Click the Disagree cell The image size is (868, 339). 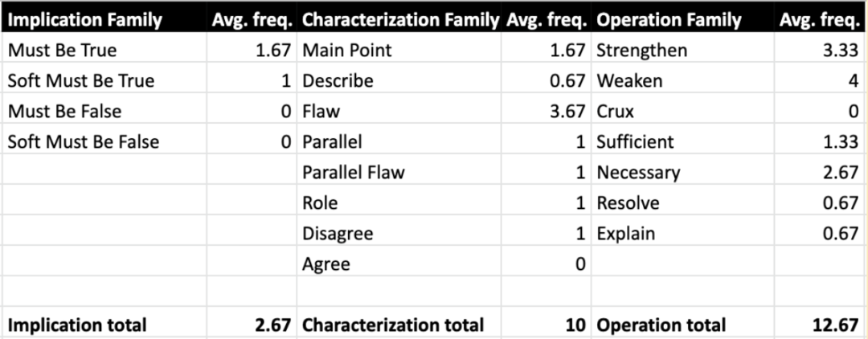338,234
